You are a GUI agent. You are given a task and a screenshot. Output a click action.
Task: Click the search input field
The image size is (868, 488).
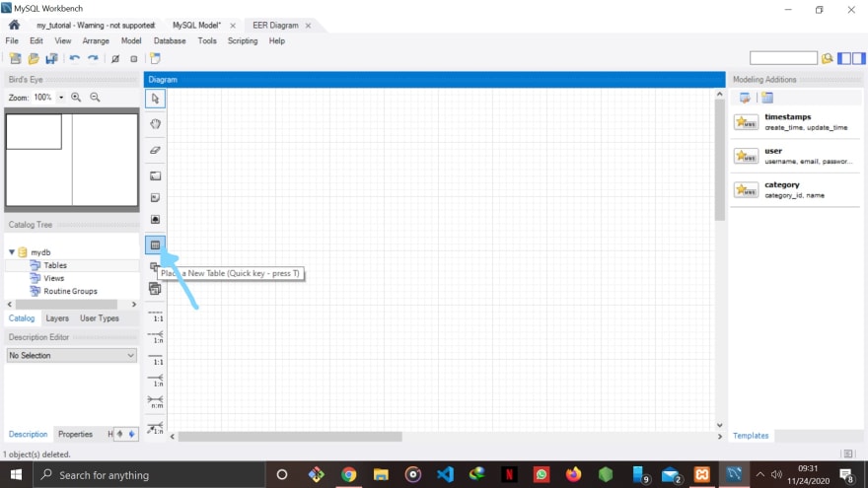pyautogui.click(x=783, y=58)
